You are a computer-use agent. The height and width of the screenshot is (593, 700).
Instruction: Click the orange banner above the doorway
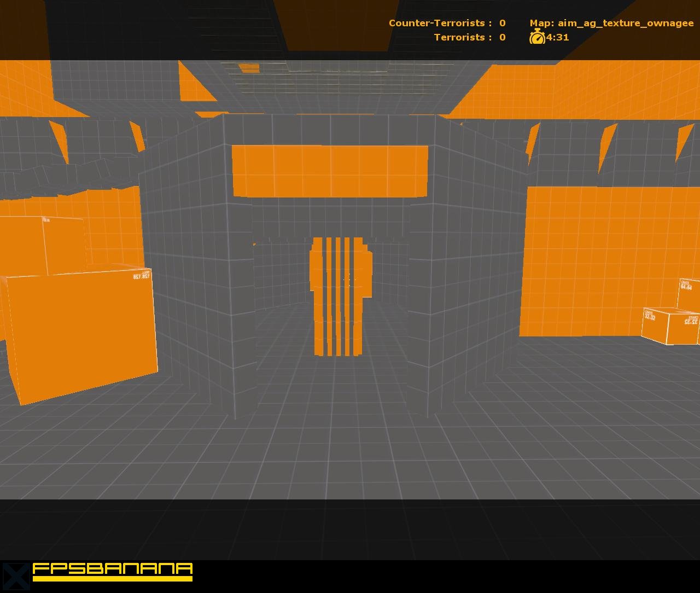click(329, 171)
